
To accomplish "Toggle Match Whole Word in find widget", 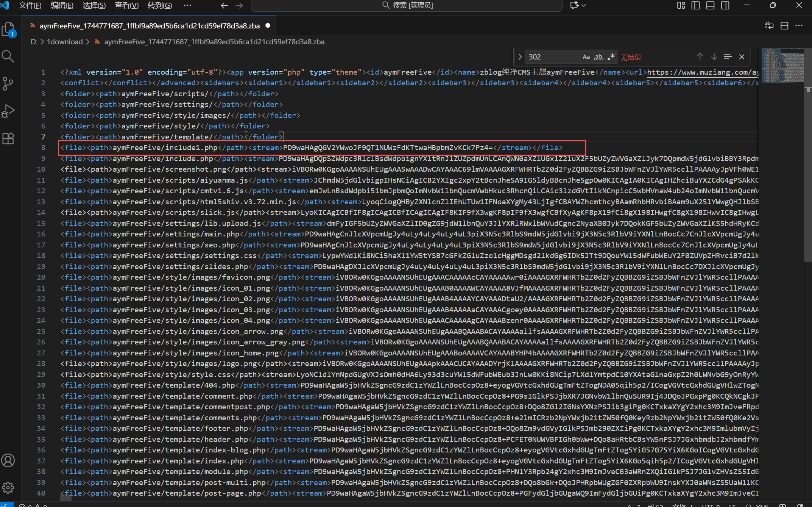I will point(598,57).
